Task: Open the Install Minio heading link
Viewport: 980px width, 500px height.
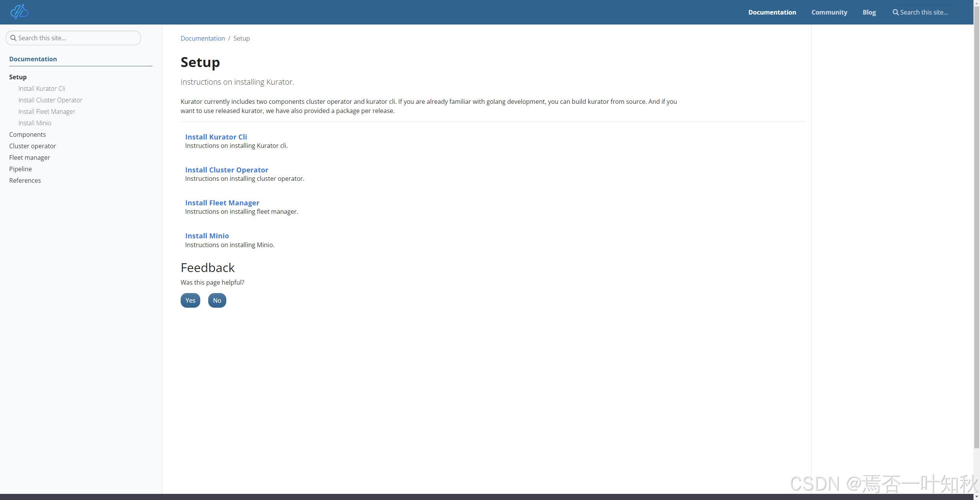Action: [207, 236]
